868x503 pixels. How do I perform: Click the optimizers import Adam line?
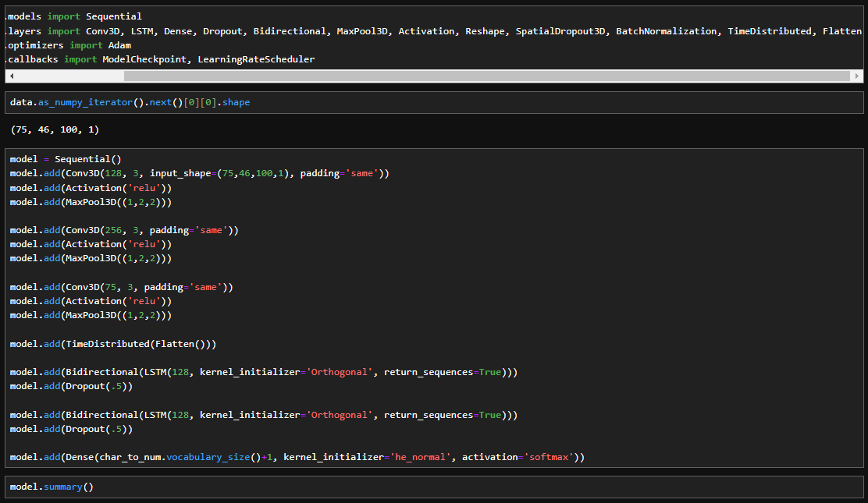pyautogui.click(x=69, y=45)
